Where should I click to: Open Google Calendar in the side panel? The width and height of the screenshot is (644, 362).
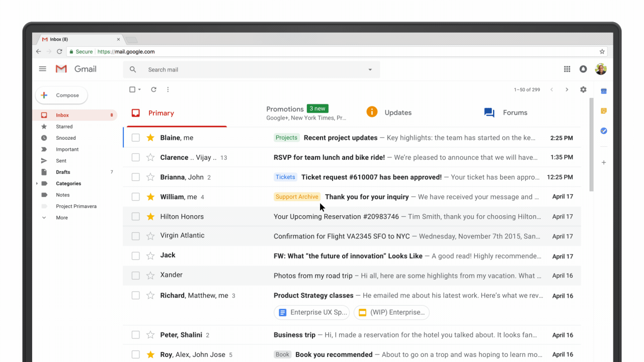[603, 90]
